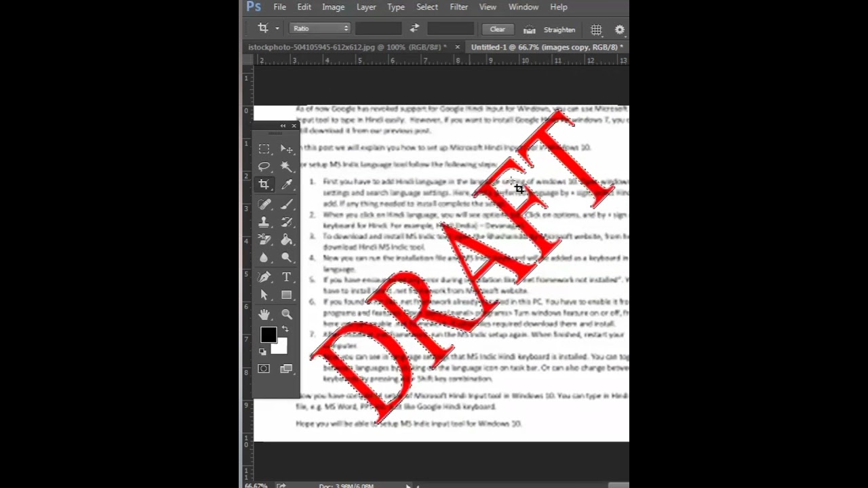Select the Horizontal Type tool
The image size is (868, 488).
[287, 277]
